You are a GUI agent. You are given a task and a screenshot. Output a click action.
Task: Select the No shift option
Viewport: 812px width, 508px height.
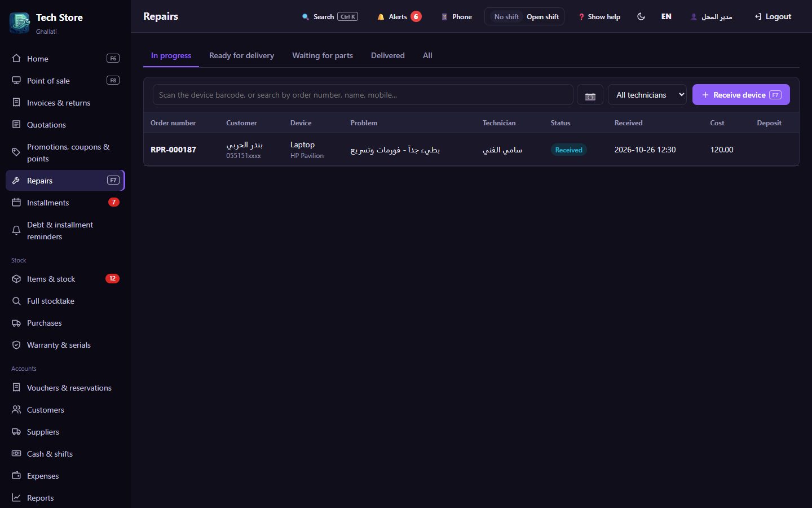pyautogui.click(x=506, y=16)
